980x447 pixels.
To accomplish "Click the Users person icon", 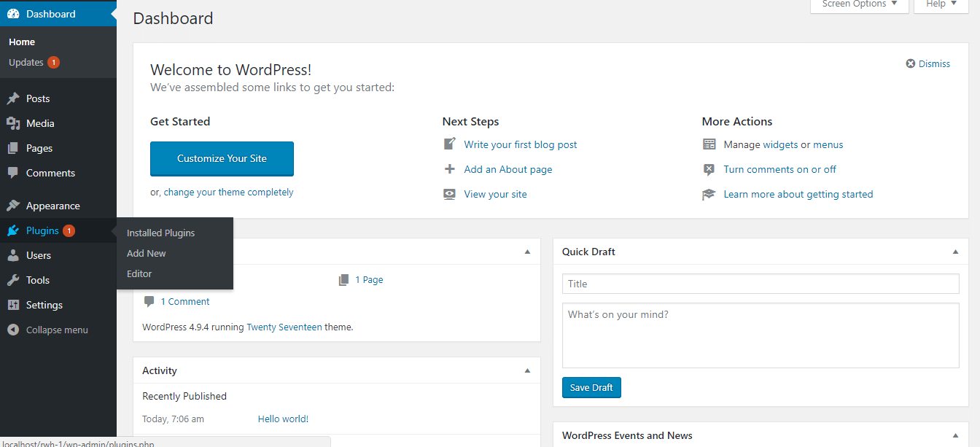I will point(13,255).
